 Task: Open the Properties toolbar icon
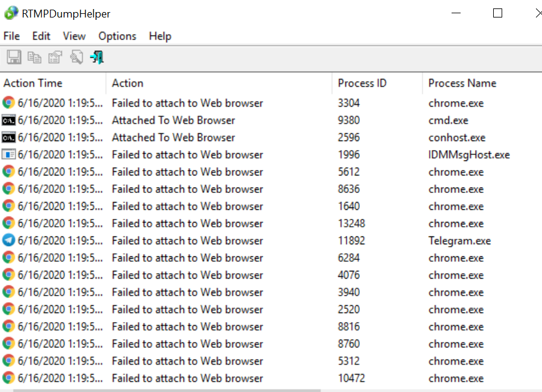pos(55,57)
